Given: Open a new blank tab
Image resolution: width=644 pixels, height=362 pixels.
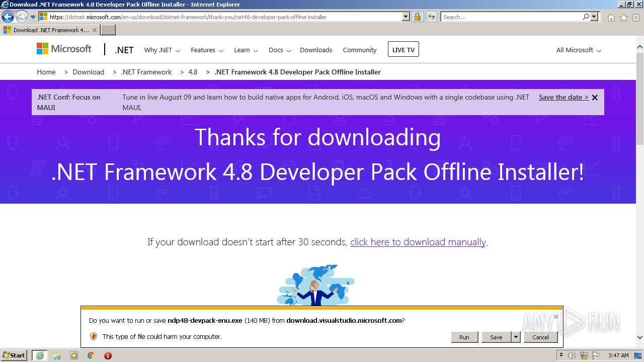Looking at the screenshot, I should [108, 30].
